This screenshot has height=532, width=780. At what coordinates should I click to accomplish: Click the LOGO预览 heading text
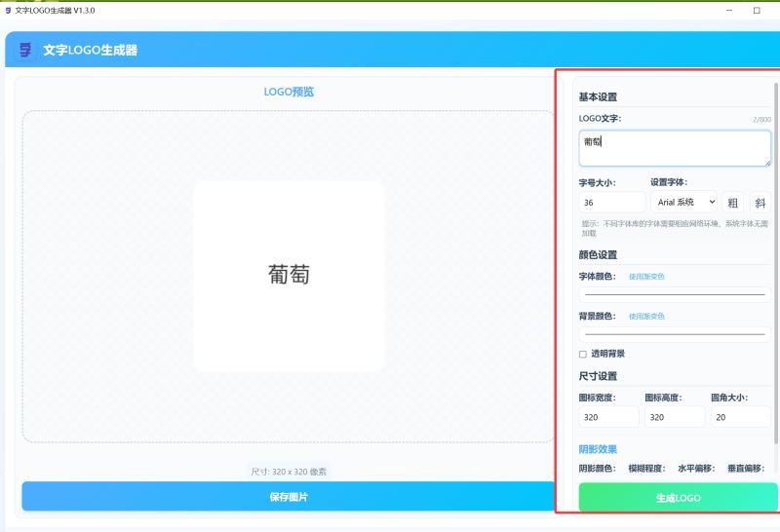(x=289, y=92)
